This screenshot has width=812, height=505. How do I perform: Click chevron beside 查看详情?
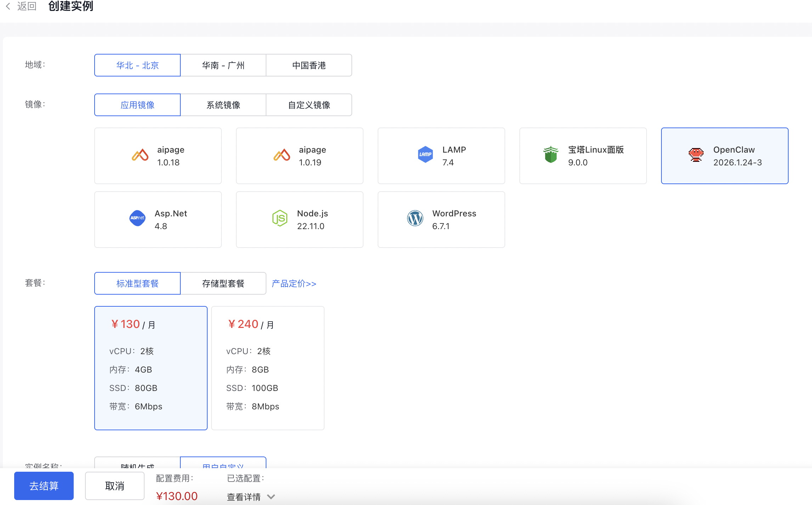click(x=271, y=497)
